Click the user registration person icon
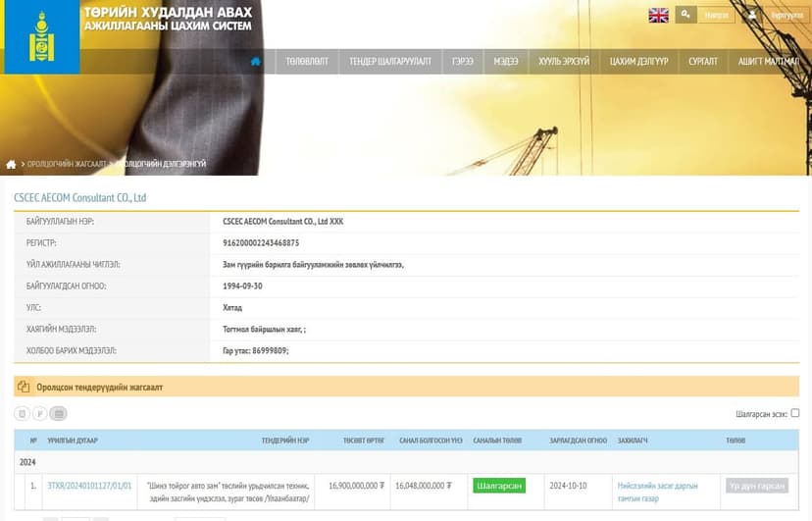Screen dimensions: 812x521 pyautogui.click(x=752, y=15)
